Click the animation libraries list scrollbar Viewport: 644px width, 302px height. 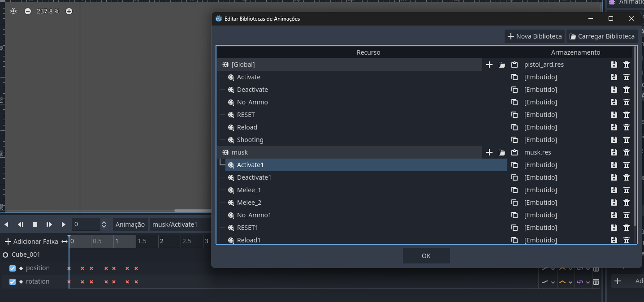tap(635, 136)
